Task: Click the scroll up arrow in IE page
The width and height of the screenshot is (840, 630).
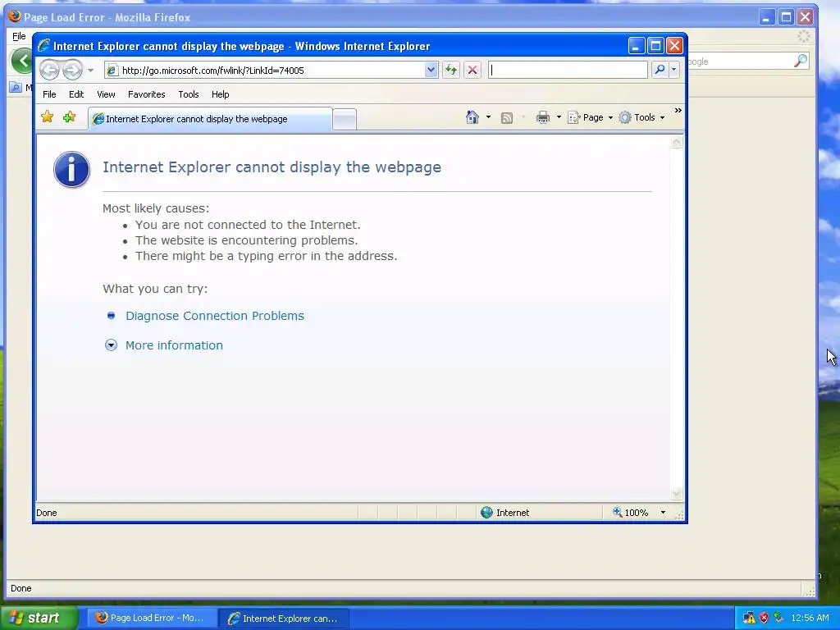Action: point(677,142)
